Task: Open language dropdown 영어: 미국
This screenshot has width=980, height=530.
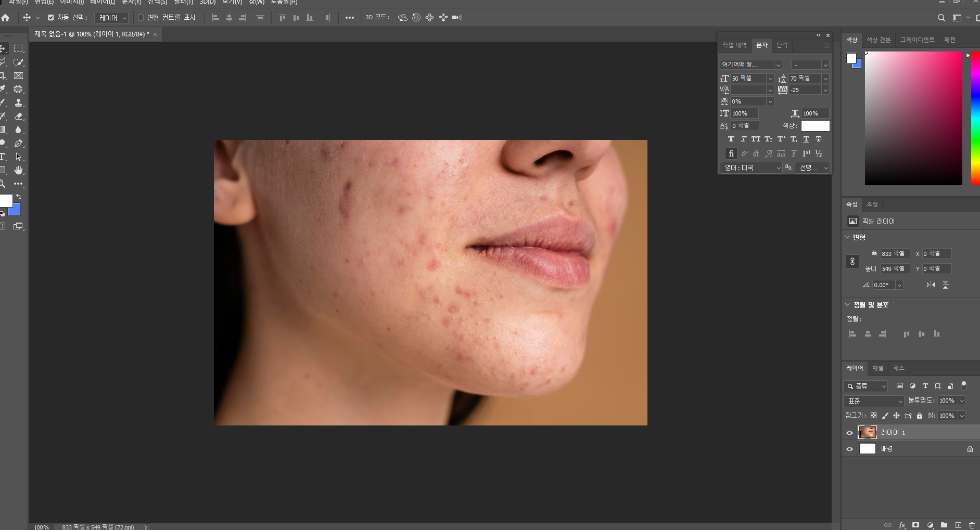Action: pyautogui.click(x=751, y=168)
